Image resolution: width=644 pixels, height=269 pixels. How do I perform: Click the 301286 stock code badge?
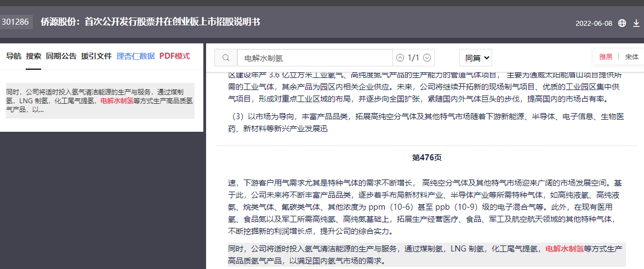pos(16,22)
